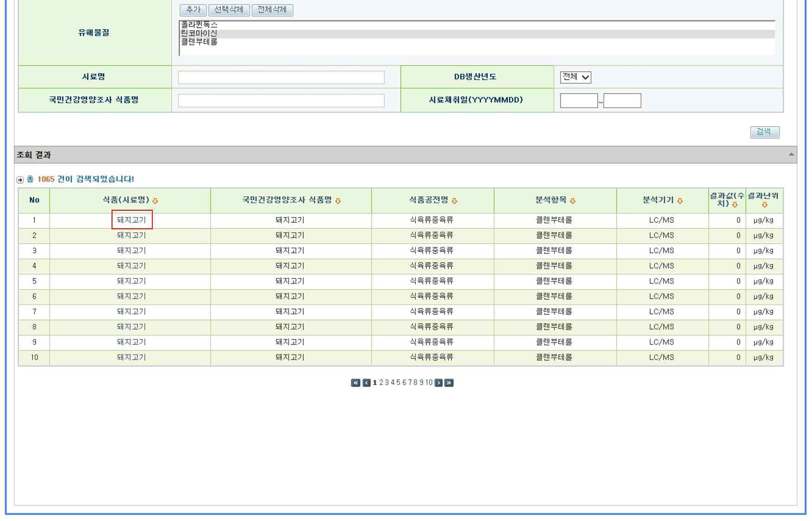Open results page 8
Viewport: 812px width, 521px height.
point(416,383)
